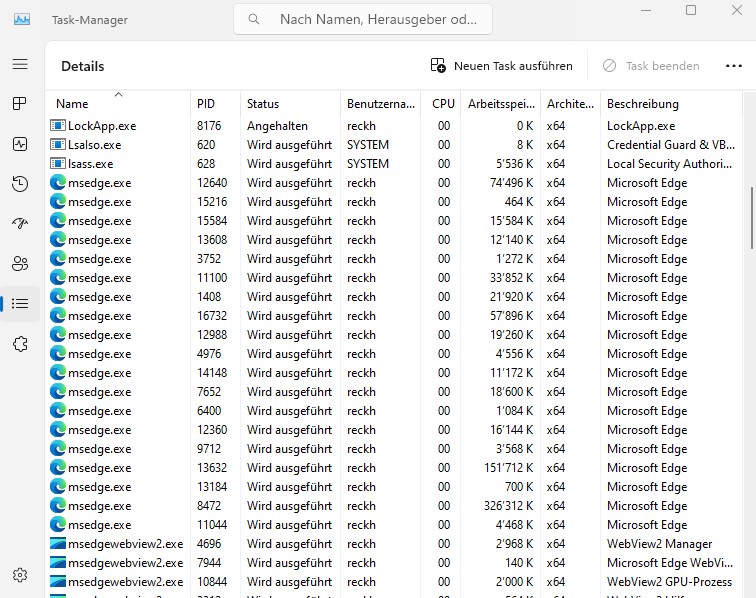Open the three-dots more options menu
Image resolution: width=756 pixels, height=598 pixels.
[x=734, y=66]
